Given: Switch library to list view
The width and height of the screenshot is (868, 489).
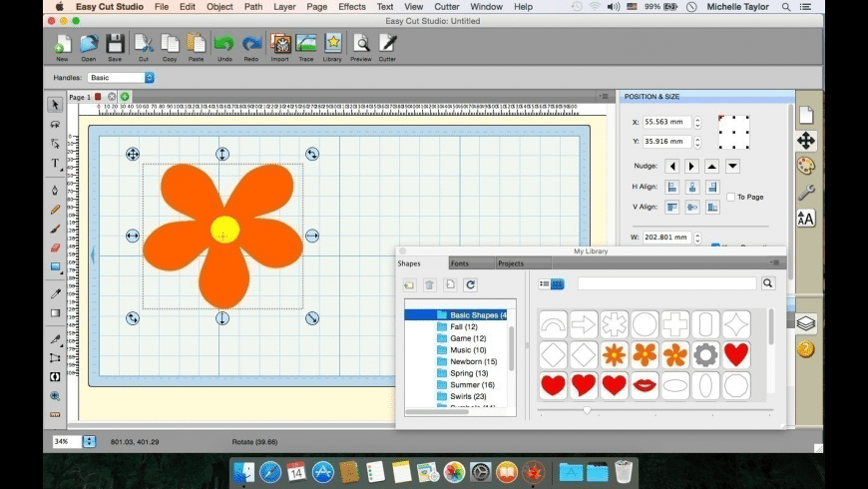Looking at the screenshot, I should 545,284.
